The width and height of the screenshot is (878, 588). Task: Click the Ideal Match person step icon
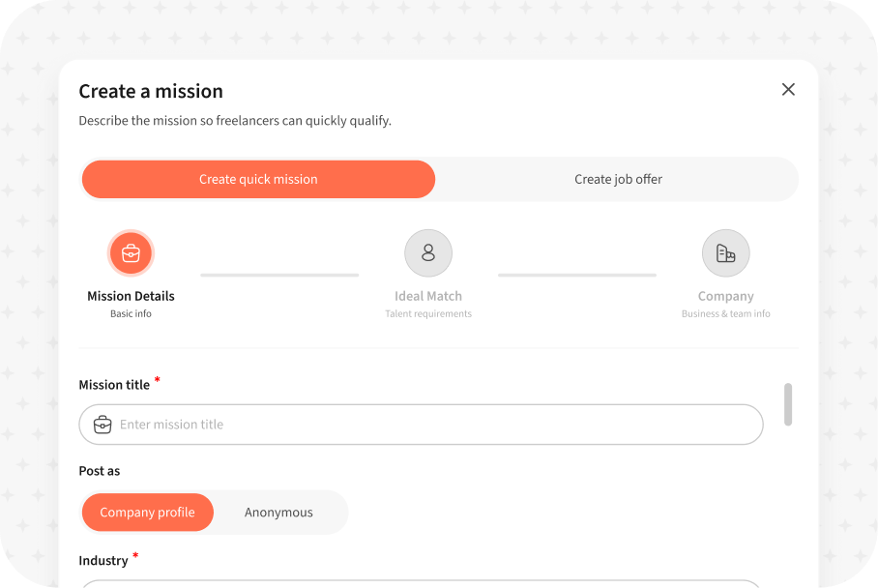(x=428, y=253)
